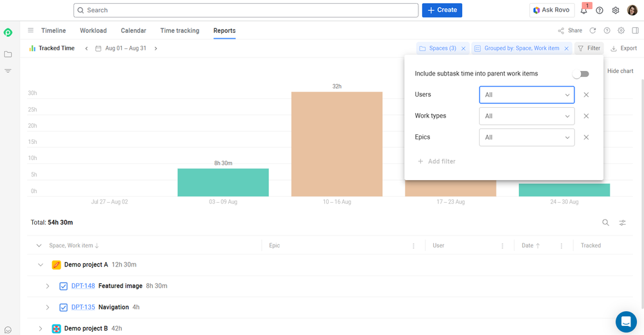Open Ask Rovo
This screenshot has height=335, width=644.
coord(551,10)
